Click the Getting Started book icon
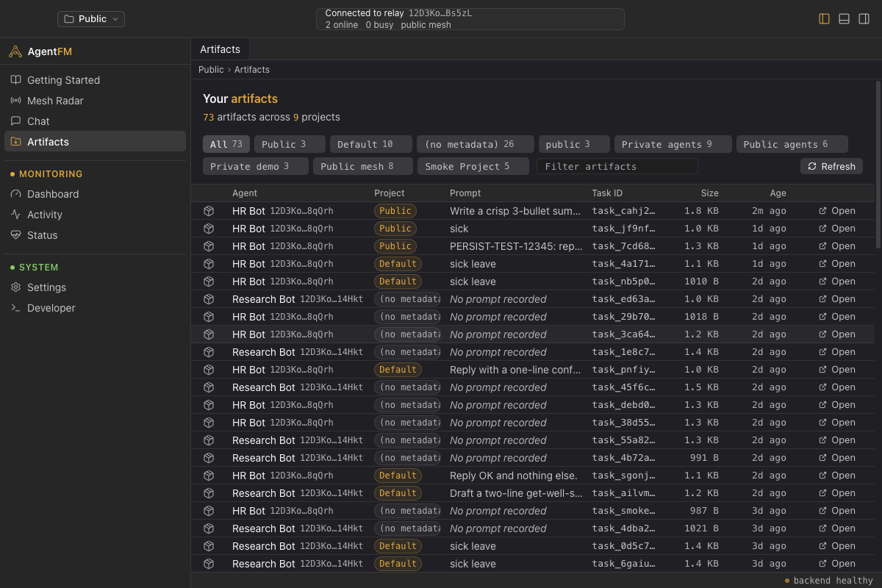The width and height of the screenshot is (882, 588). pos(15,80)
